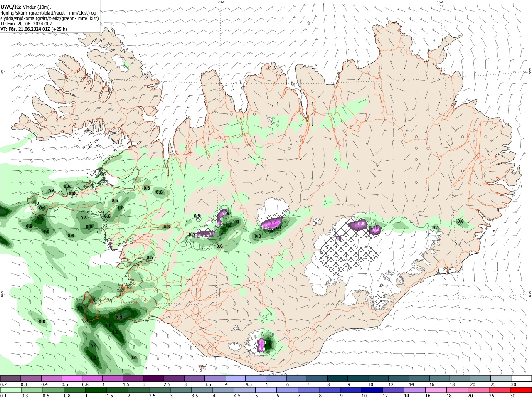Screen dimensions: 532x399
Task: Pick the rain-row swatch between 25 and 30
Action: 499,390
